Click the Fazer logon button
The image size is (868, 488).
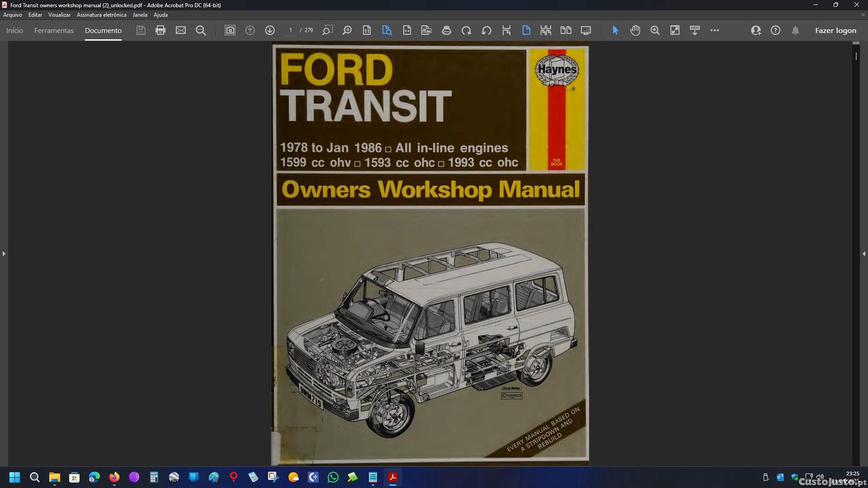coord(835,30)
